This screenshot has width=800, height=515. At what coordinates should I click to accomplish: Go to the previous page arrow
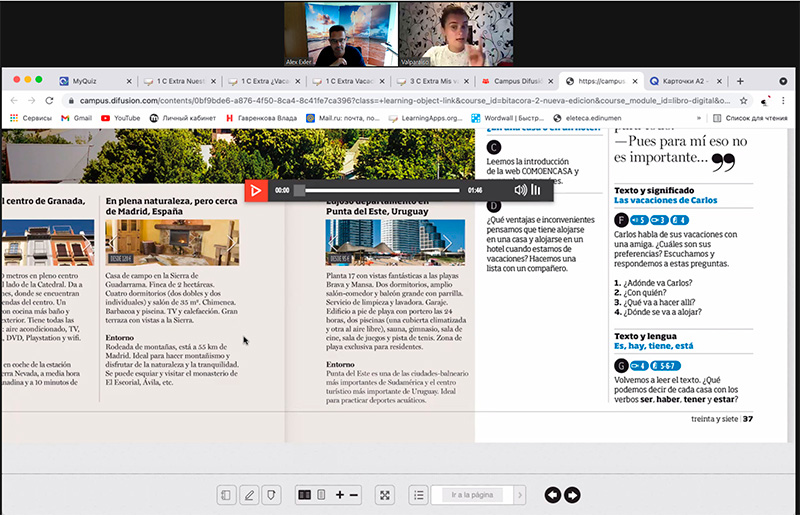(553, 494)
